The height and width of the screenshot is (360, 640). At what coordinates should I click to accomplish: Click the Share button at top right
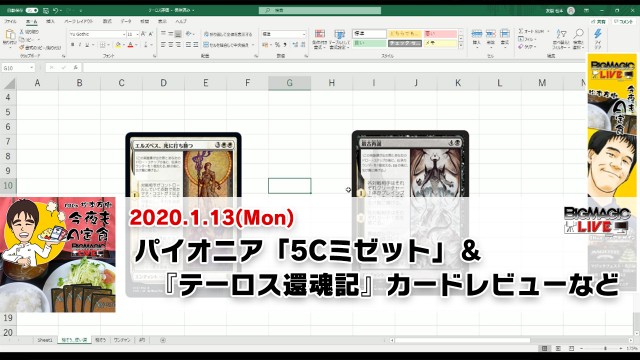pyautogui.click(x=599, y=22)
